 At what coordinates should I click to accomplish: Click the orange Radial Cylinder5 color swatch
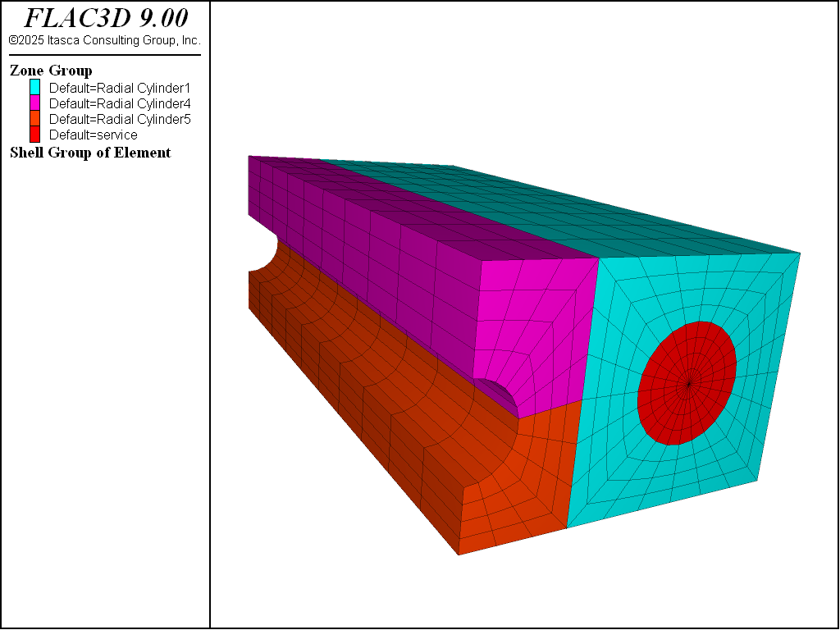[x=34, y=118]
